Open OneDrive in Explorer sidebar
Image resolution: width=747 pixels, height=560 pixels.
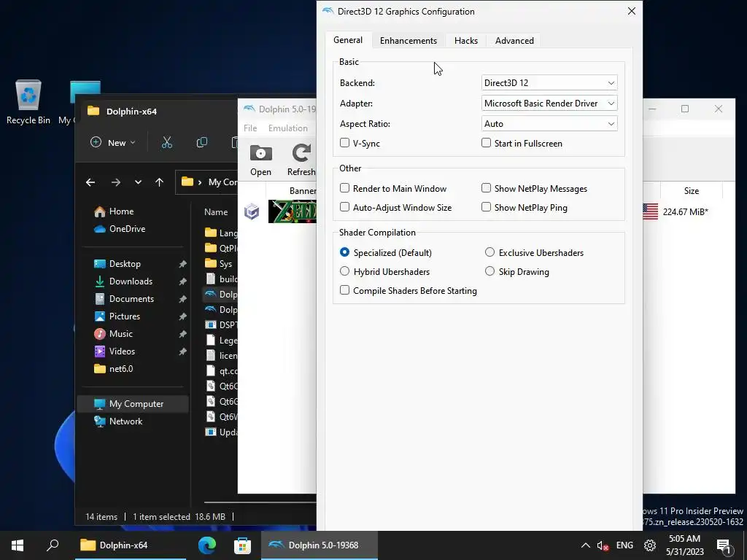120,229
